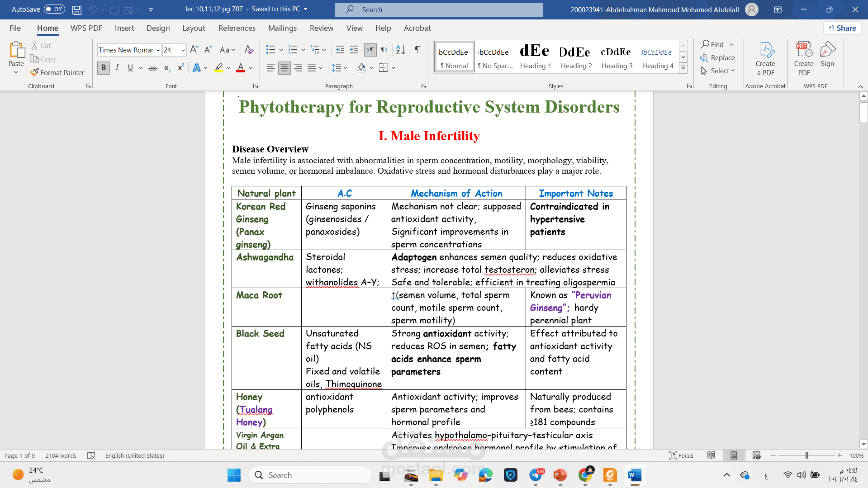Expand the Styles gallery
Image resolution: width=868 pixels, height=488 pixels.
[683, 68]
